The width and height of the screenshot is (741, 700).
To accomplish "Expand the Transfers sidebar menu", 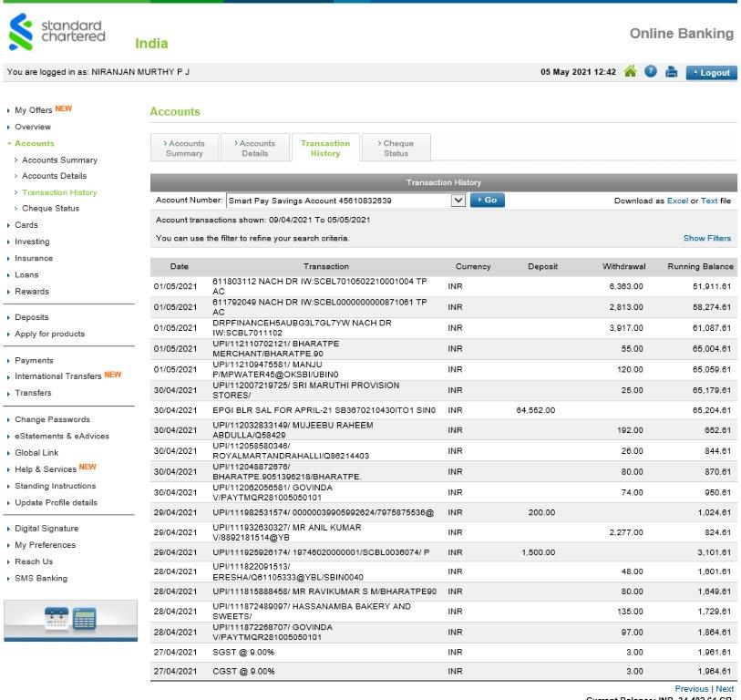I will pyautogui.click(x=33, y=393).
